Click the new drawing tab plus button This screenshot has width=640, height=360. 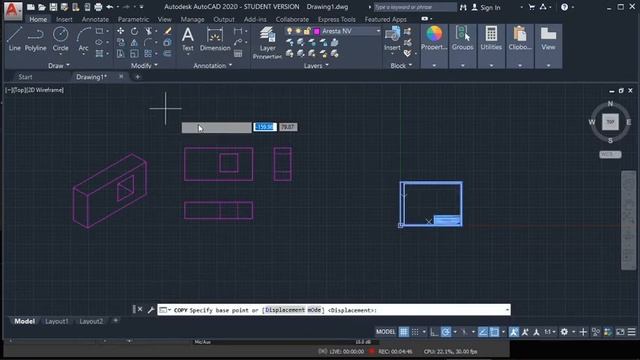click(138, 77)
